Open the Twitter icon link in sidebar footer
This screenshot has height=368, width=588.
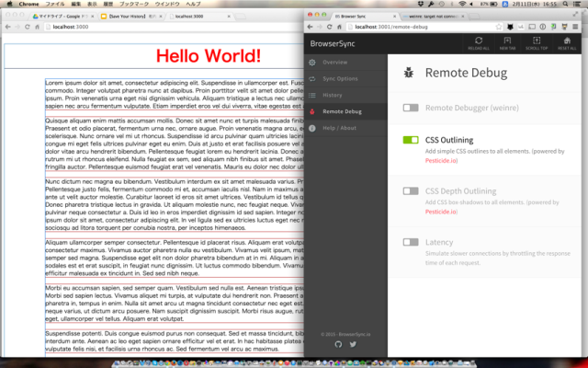click(350, 343)
